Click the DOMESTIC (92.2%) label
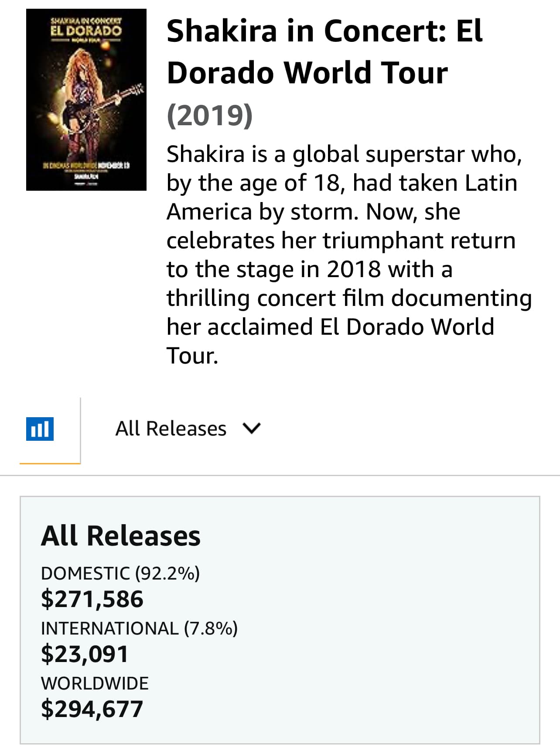The height and width of the screenshot is (748, 560). (120, 573)
